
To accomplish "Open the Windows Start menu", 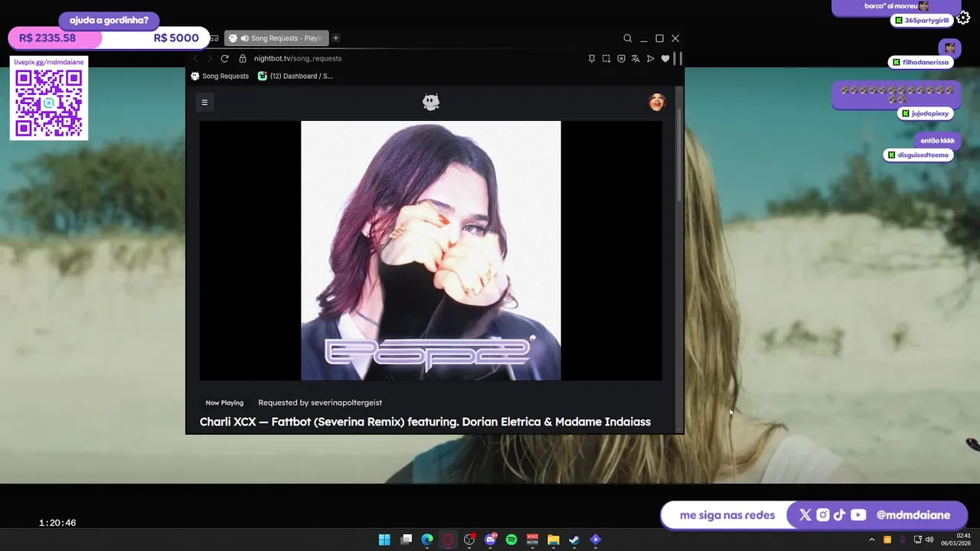I will pos(384,540).
